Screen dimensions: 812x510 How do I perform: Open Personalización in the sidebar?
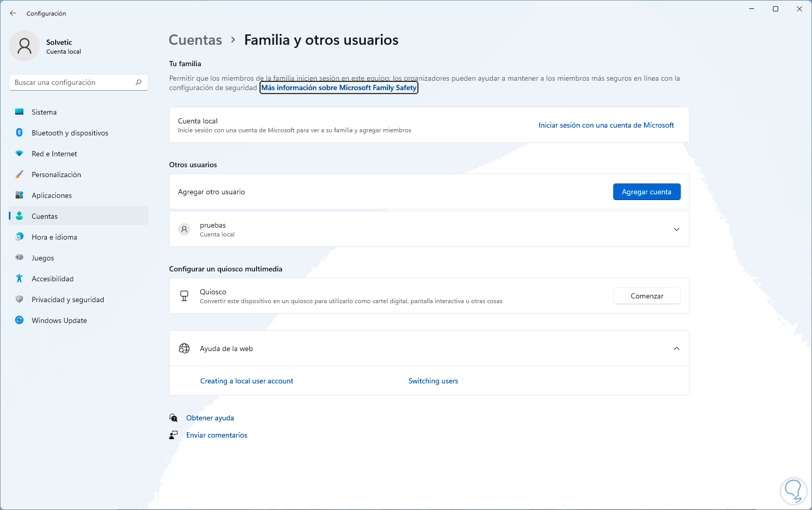click(x=56, y=175)
